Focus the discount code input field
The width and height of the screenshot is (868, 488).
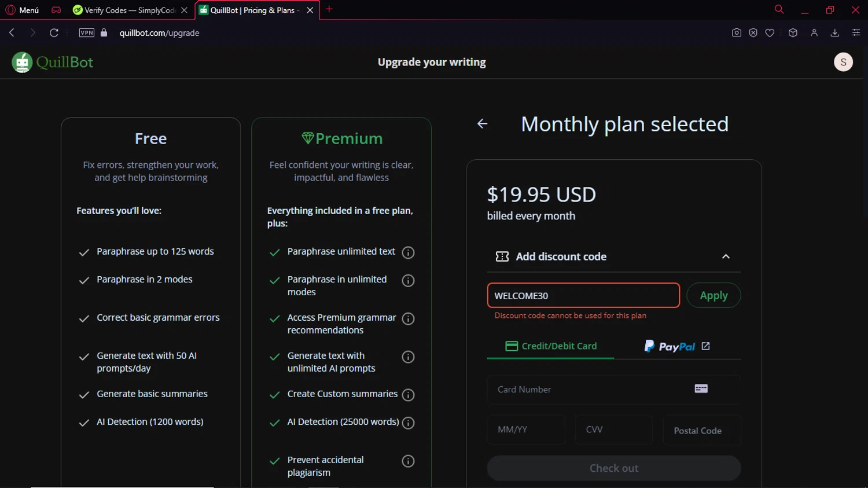click(x=583, y=296)
